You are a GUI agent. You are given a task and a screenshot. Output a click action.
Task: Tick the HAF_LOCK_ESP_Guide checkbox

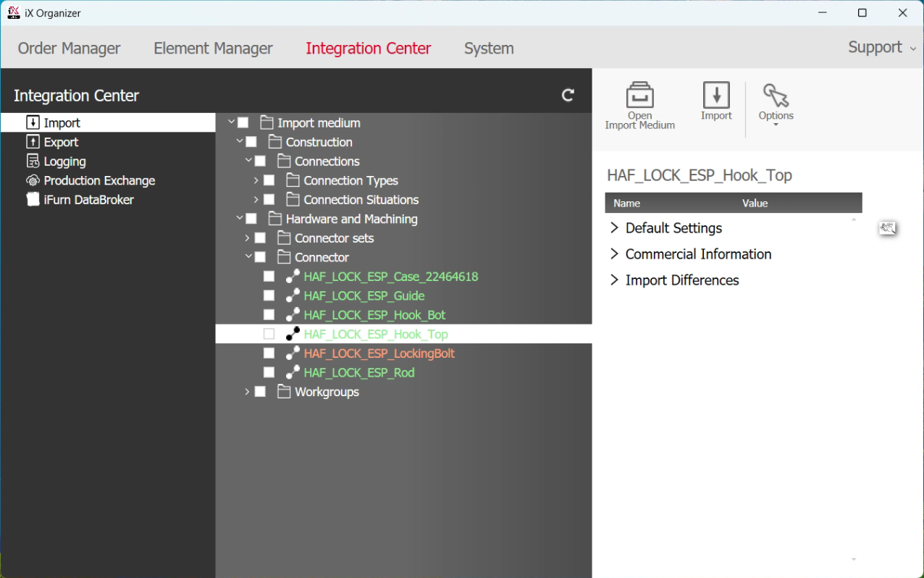[269, 296]
